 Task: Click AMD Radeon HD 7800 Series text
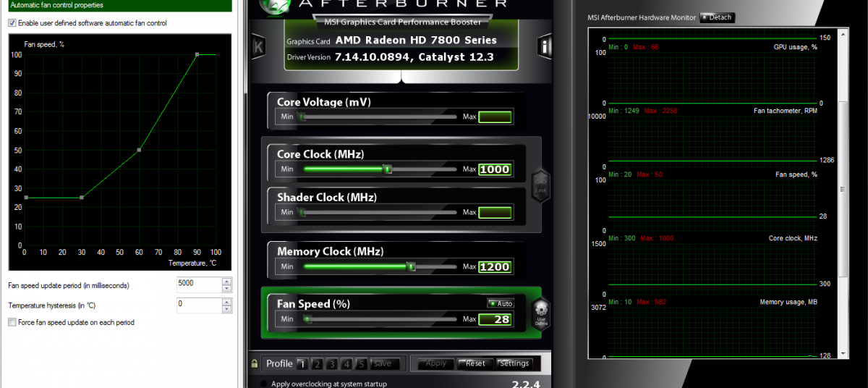pos(416,41)
